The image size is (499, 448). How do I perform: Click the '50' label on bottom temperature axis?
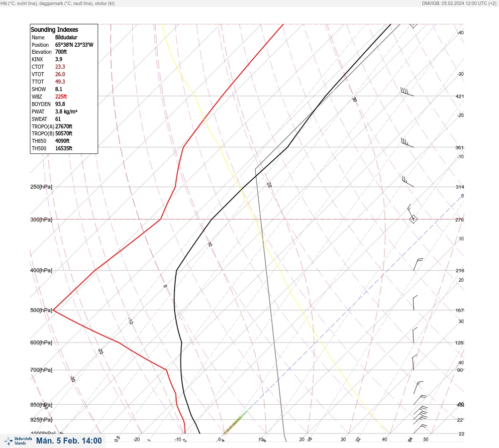pos(426,440)
